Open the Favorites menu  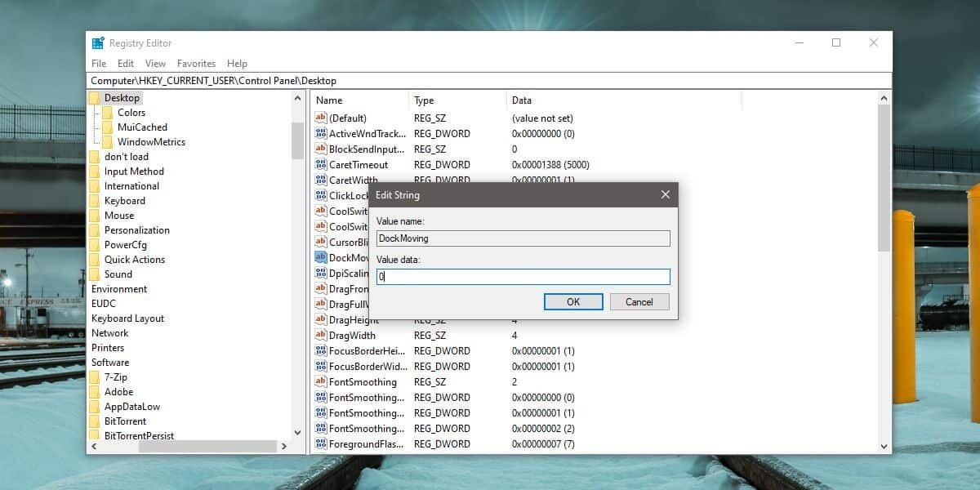tap(196, 63)
